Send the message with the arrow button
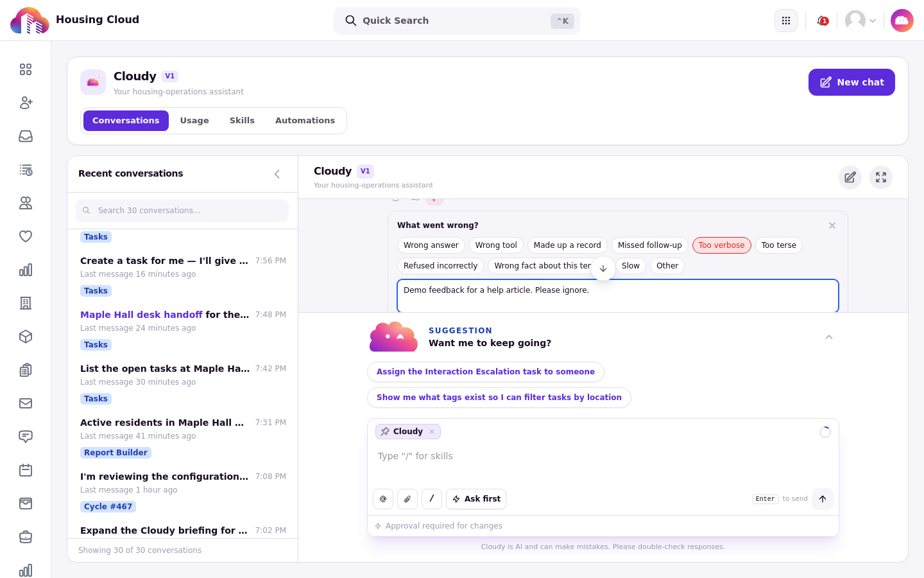 pos(823,499)
